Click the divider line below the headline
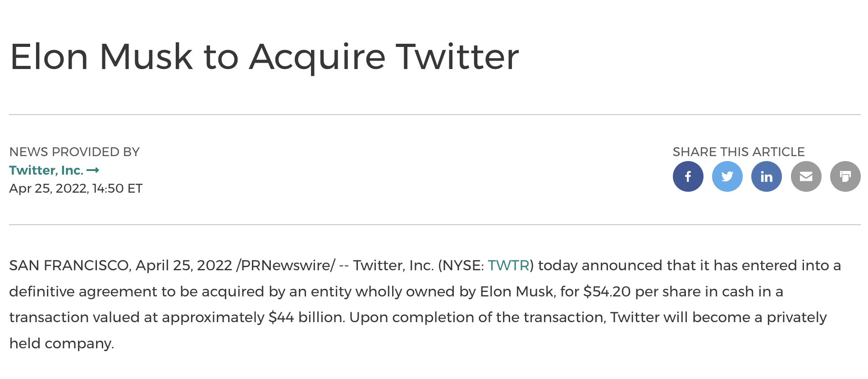 (434, 115)
